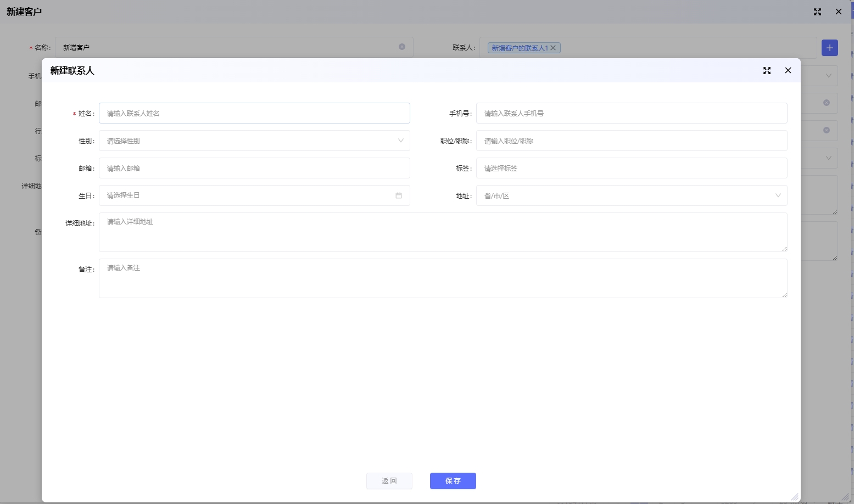This screenshot has height=504, width=854.
Task: Select the 职位/职称 input field
Action: [x=631, y=141]
